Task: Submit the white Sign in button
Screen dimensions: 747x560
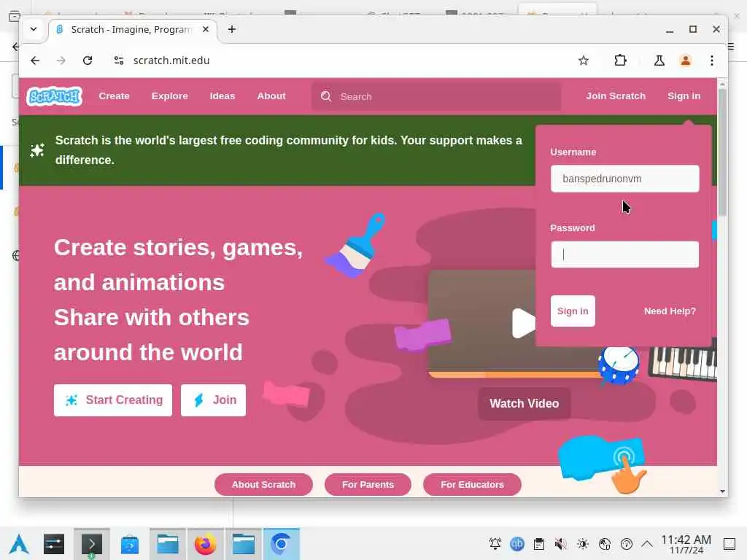Action: (x=573, y=311)
